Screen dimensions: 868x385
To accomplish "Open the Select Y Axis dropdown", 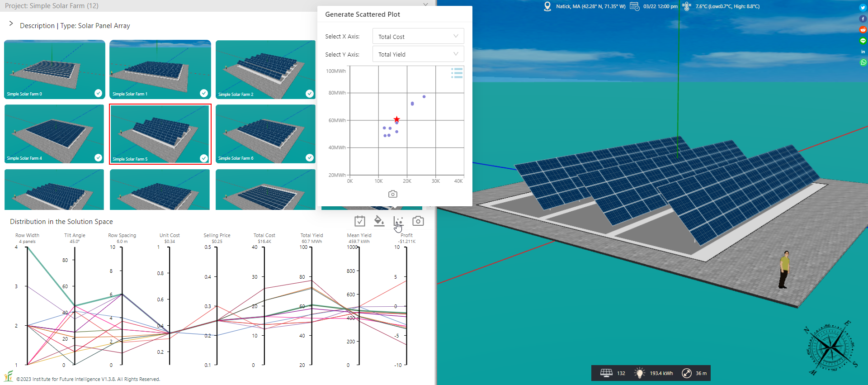I will click(x=418, y=54).
